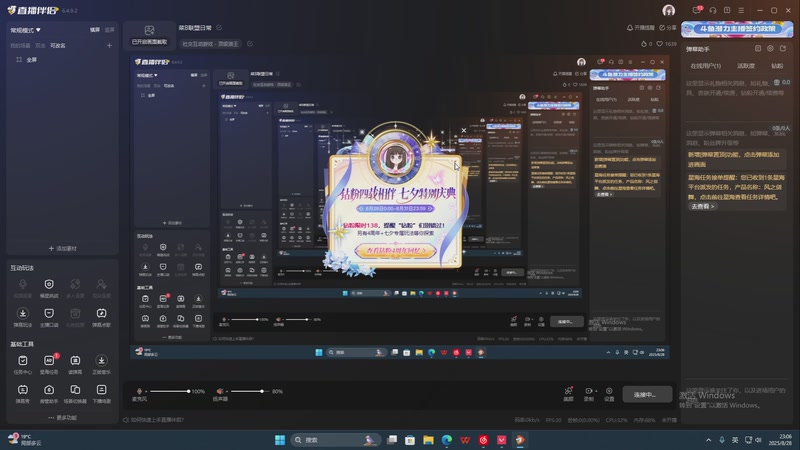
Task: Add a new scene with the plus icon
Action: pos(109,45)
